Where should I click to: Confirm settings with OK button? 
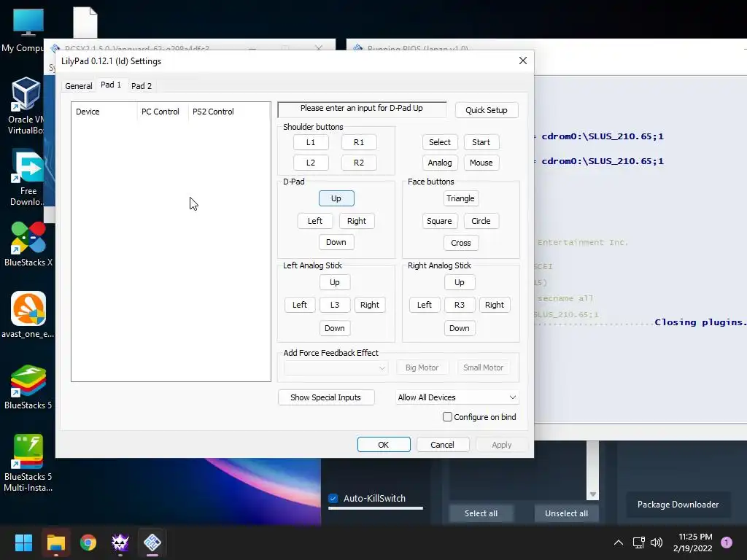coord(384,445)
